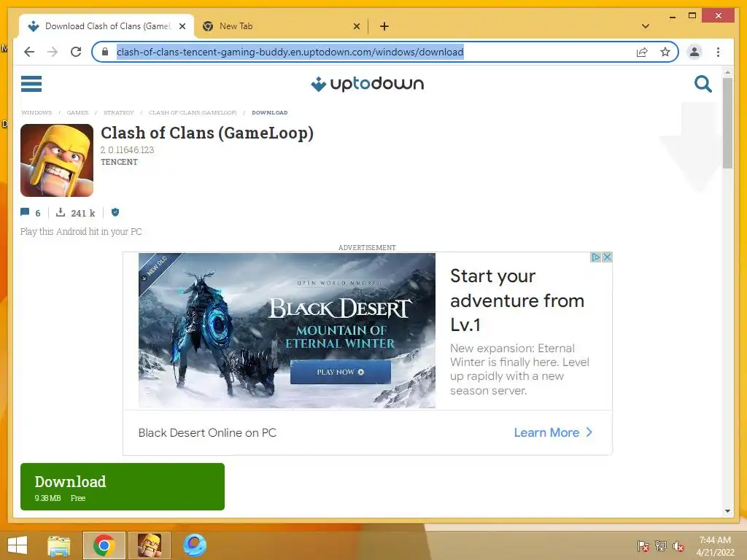Click version number 2.0.11646.123
The image size is (747, 560).
pyautogui.click(x=127, y=150)
